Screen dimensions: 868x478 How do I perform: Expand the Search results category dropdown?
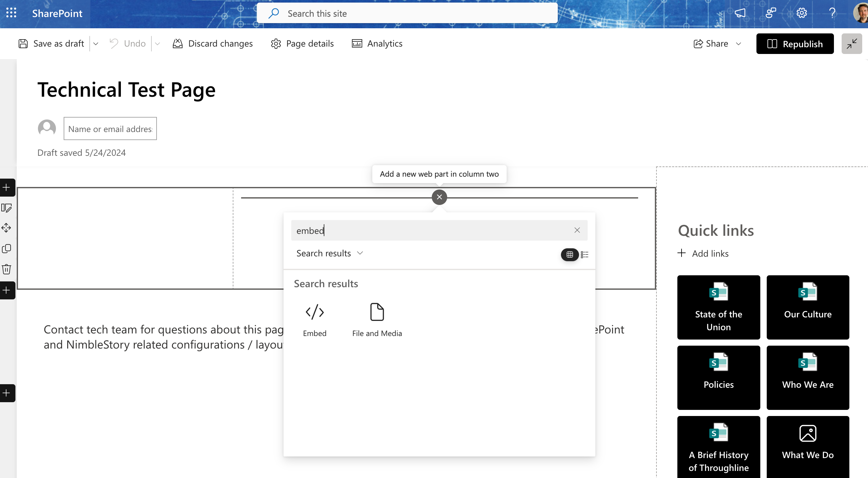coord(330,253)
